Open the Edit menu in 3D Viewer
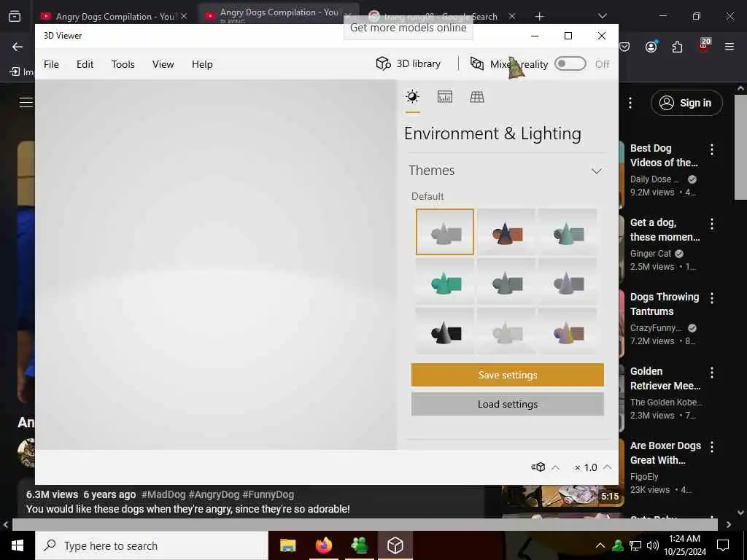The height and width of the screenshot is (560, 747). click(x=85, y=64)
